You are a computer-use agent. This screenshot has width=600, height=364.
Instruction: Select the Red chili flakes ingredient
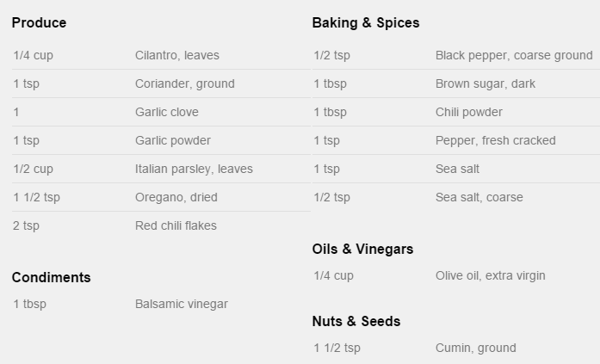(176, 225)
